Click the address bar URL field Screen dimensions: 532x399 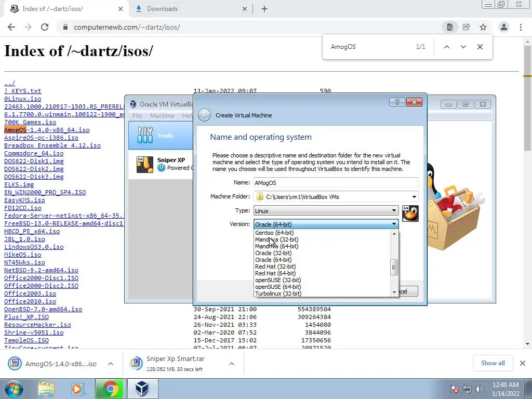point(251,27)
